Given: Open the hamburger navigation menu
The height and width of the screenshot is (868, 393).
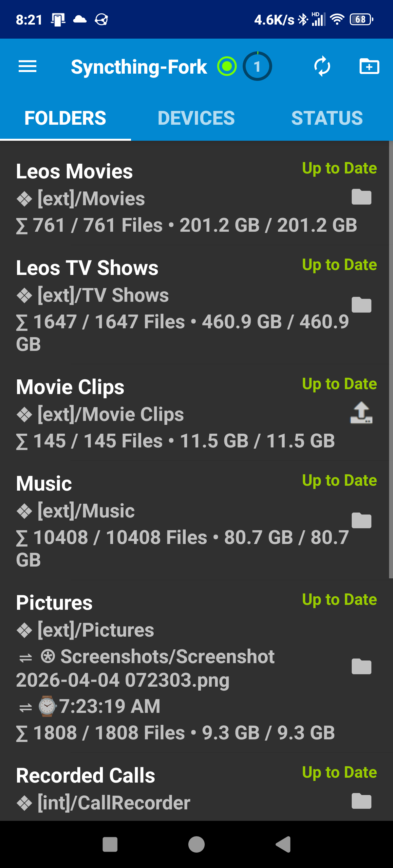Looking at the screenshot, I should pos(27,66).
